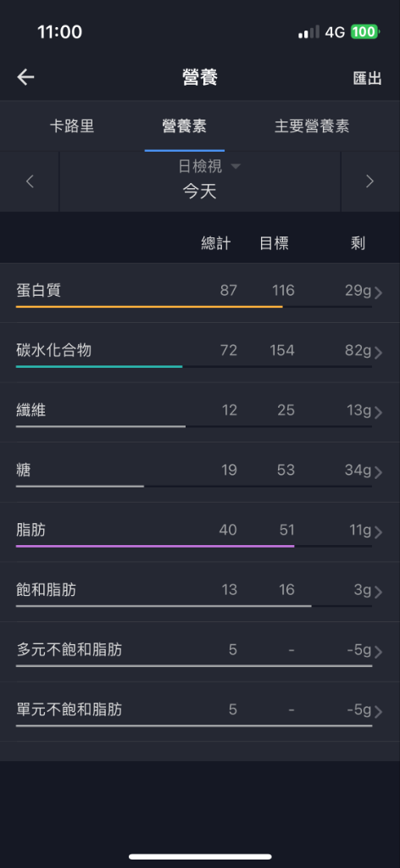400x868 pixels.
Task: Expand 多元不飽和脂肪 row chevron
Action: coord(379,652)
